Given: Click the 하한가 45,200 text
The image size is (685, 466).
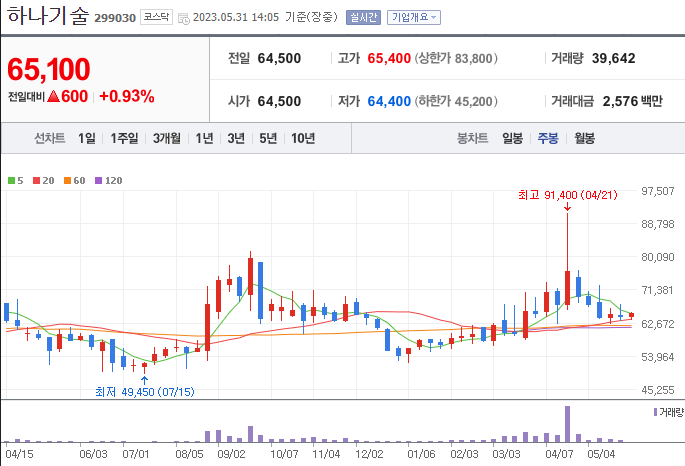Looking at the screenshot, I should [x=456, y=101].
